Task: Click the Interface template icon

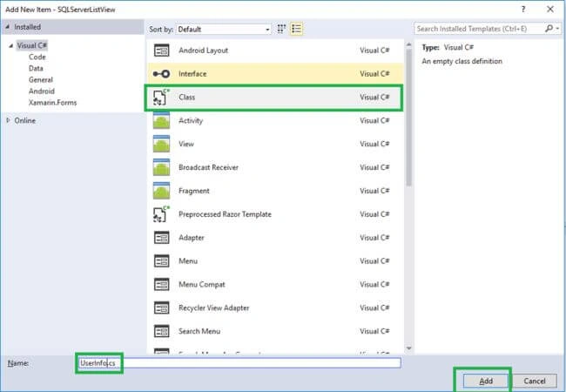Action: click(161, 74)
